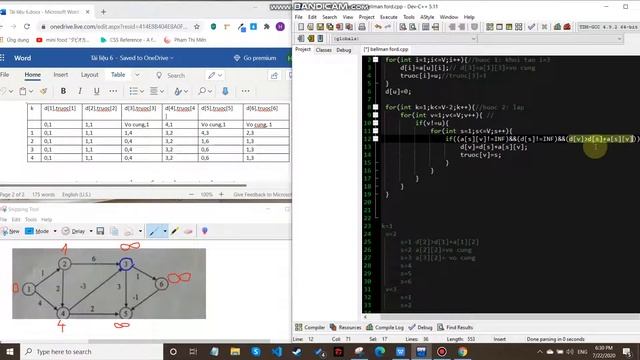Viewport: 640px width, 360px height.
Task: Expand Word bullets list dropdown
Action: point(142,91)
